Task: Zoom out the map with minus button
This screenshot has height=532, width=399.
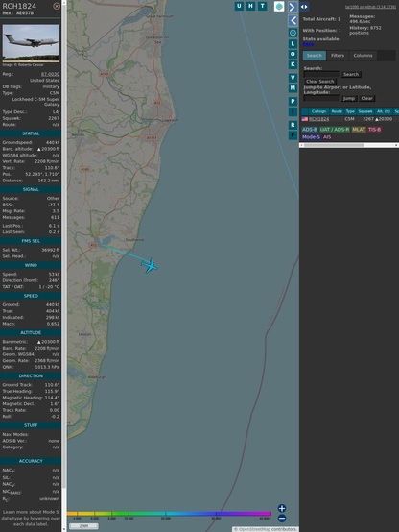Action: coord(282,519)
